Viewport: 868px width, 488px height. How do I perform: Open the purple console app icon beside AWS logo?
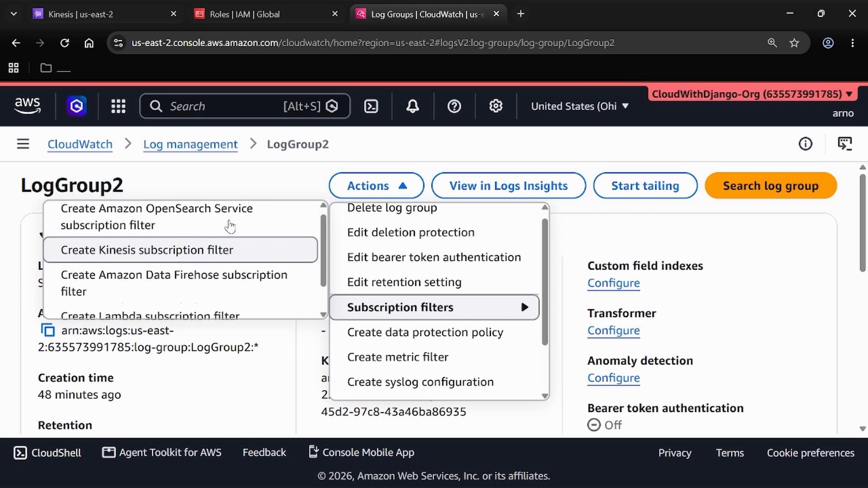(77, 106)
